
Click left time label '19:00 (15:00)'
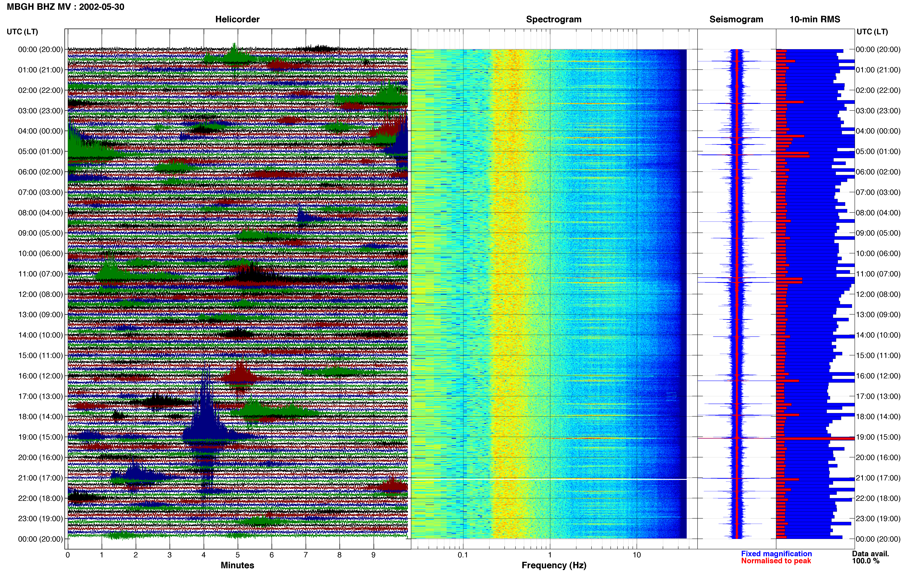click(41, 437)
